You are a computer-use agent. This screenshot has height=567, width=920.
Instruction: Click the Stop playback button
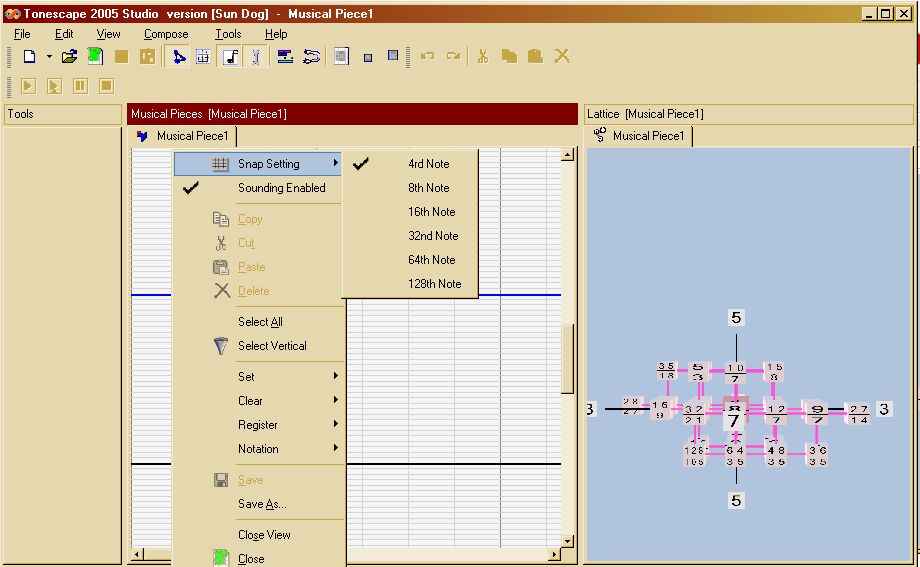pyautogui.click(x=106, y=86)
